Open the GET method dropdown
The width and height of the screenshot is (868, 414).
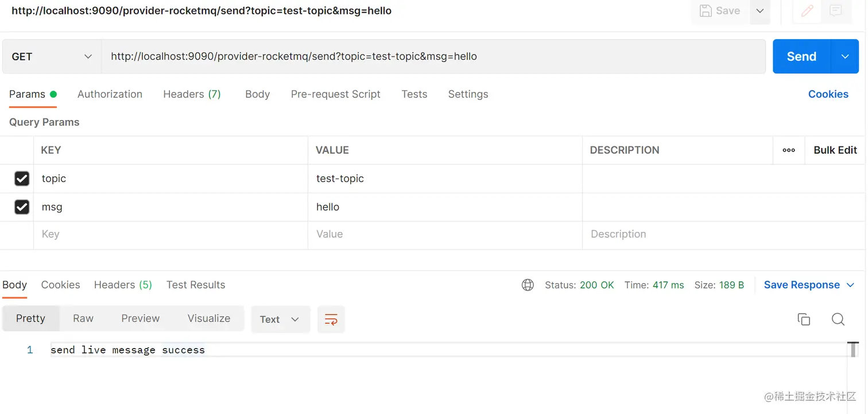(x=52, y=56)
